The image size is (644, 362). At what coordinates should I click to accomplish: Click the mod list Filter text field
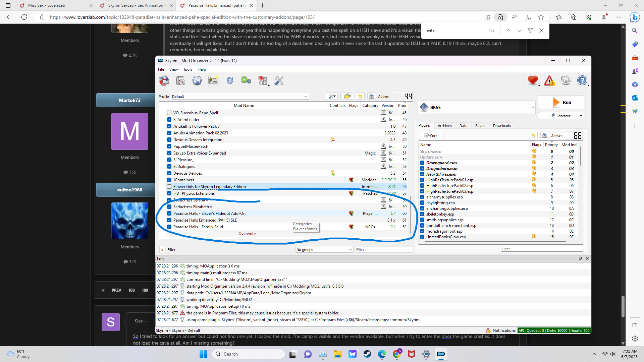(x=384, y=250)
